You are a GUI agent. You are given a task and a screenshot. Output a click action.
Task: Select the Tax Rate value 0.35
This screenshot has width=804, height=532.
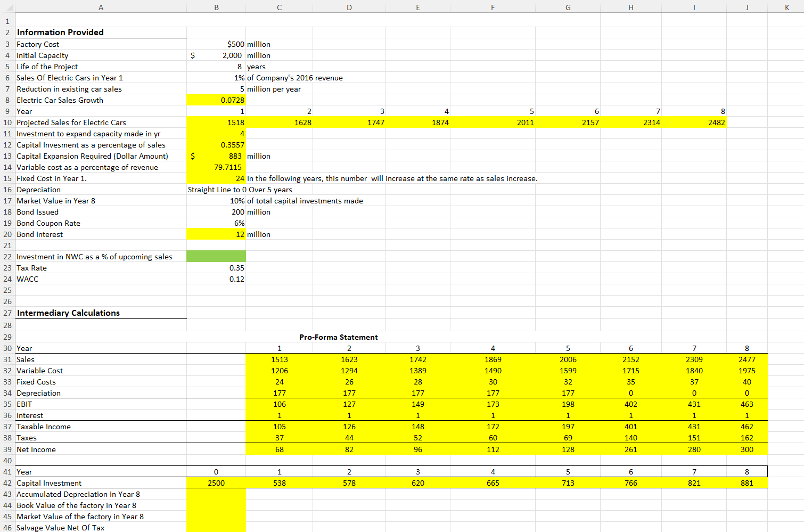coord(216,267)
